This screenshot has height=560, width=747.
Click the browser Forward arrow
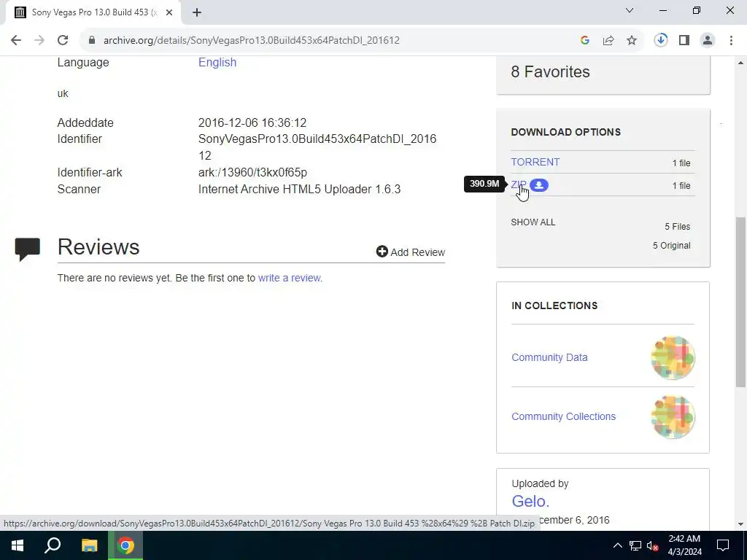(39, 41)
